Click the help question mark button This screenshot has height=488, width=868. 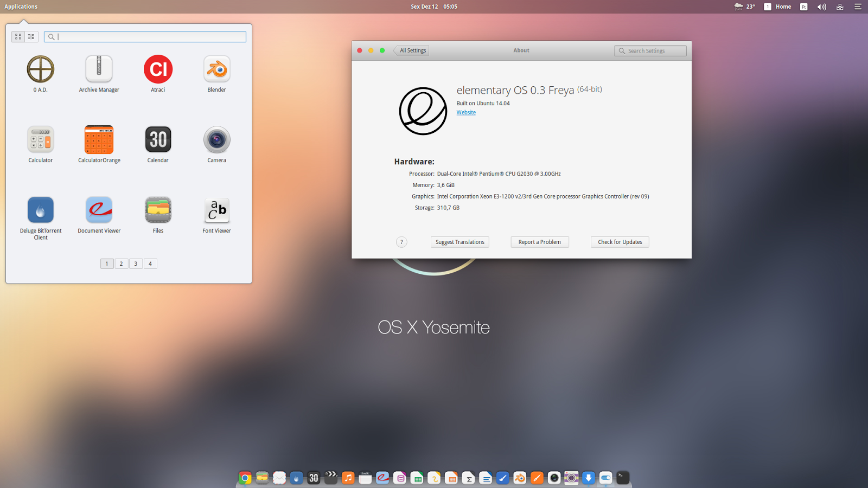click(401, 242)
